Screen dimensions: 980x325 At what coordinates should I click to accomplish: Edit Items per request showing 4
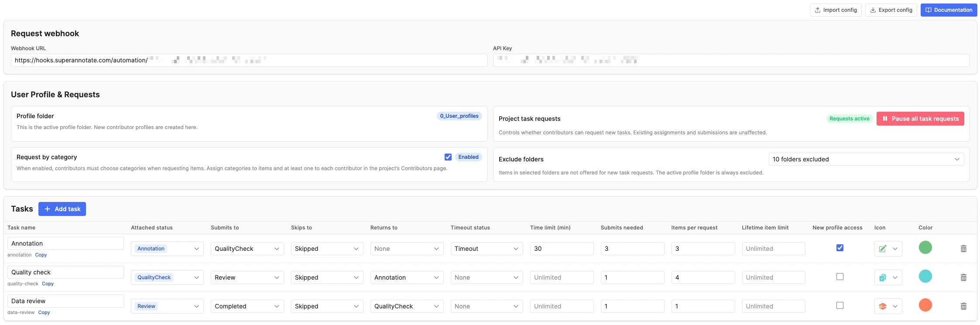[x=703, y=277]
